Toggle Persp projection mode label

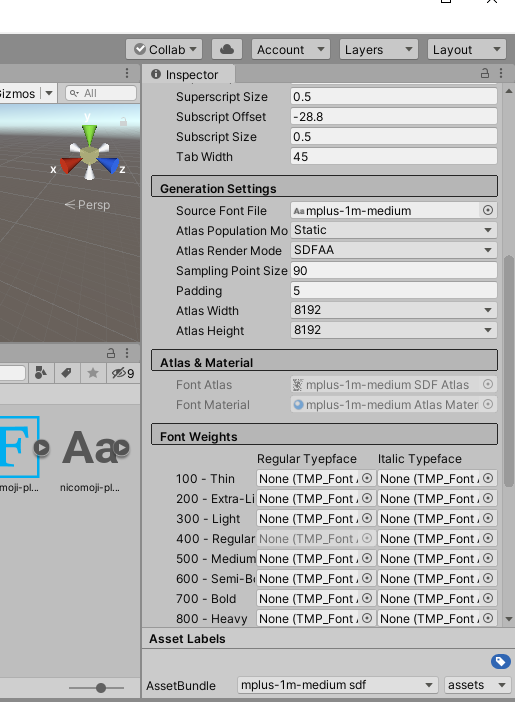[x=87, y=205]
